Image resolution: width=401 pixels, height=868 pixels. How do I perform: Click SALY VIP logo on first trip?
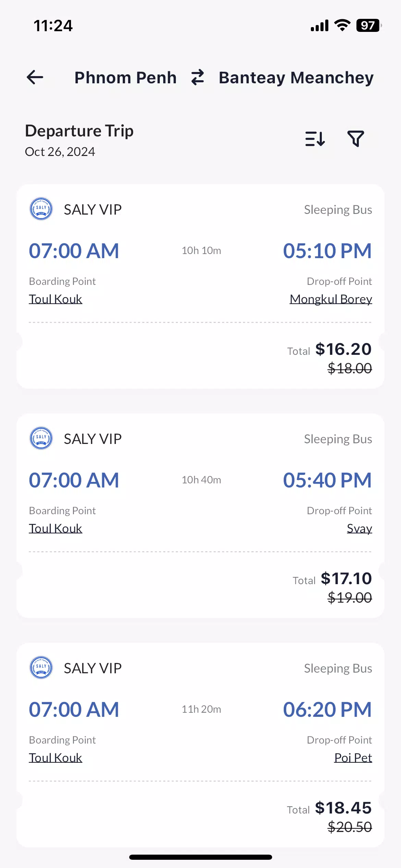pos(41,209)
